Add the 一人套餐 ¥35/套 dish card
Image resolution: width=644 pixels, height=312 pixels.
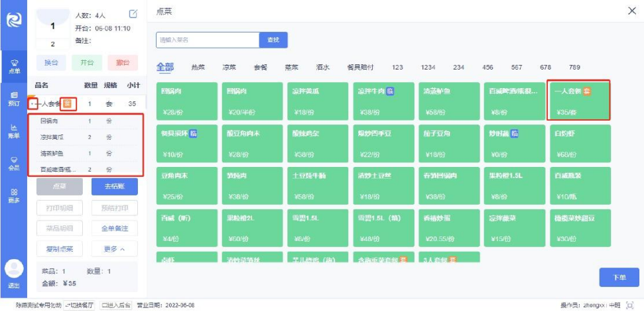[579, 100]
